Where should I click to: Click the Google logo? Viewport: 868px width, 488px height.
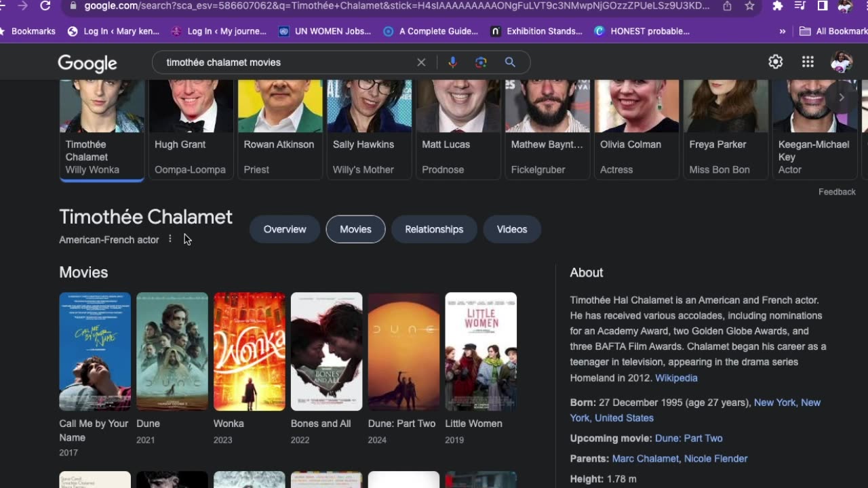click(x=87, y=63)
